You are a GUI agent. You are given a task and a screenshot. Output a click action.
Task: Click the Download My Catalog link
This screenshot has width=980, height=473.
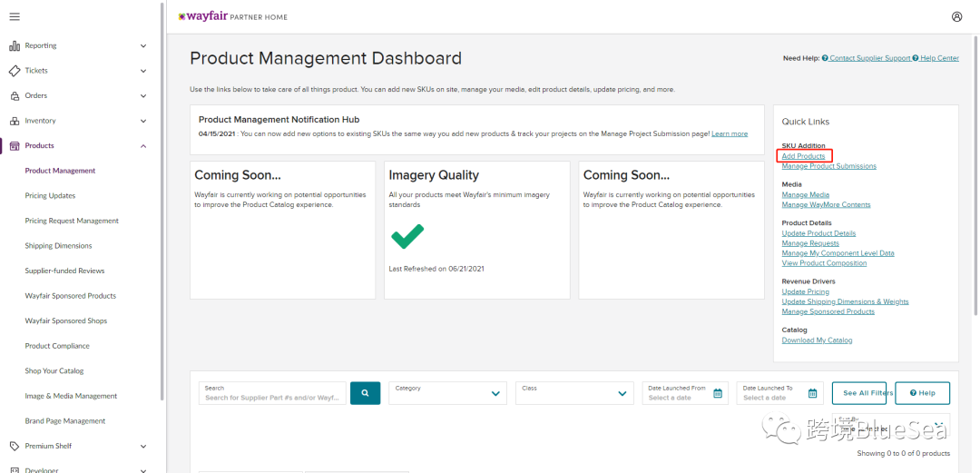(817, 340)
